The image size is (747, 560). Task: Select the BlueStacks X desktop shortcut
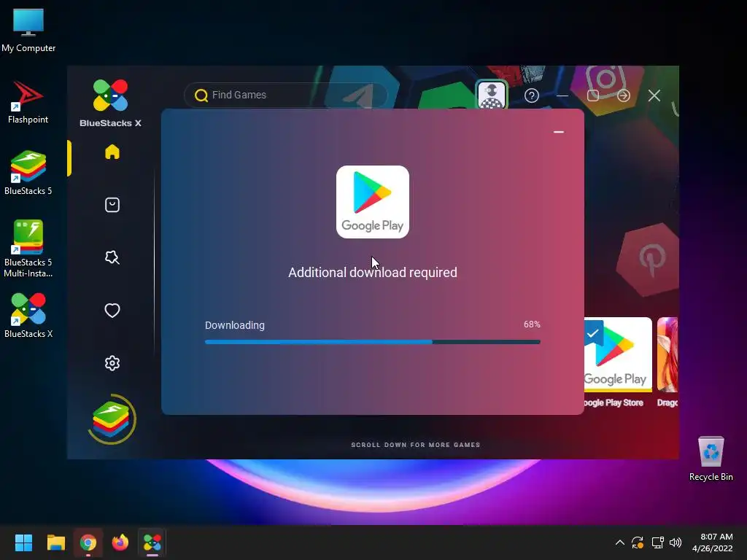(28, 316)
